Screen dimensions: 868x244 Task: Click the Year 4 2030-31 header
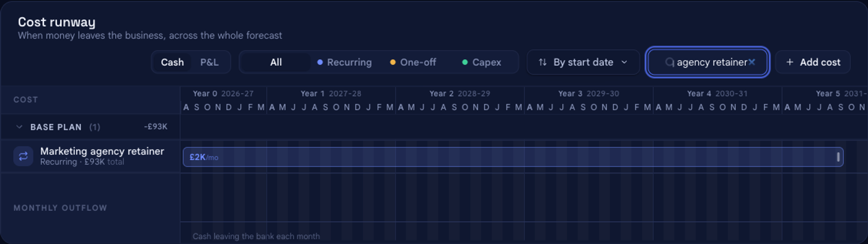[717, 94]
